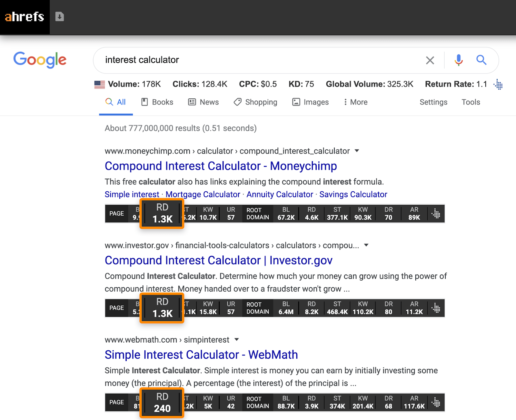Click the blue magnifier search button
The image size is (516, 420).
pyautogui.click(x=481, y=60)
